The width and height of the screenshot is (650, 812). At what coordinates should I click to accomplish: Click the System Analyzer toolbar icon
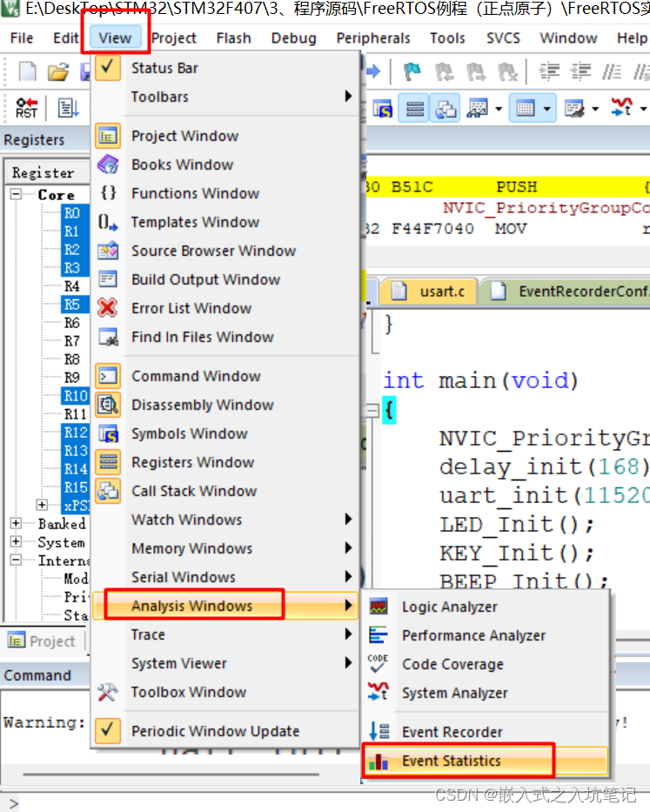coord(621,109)
